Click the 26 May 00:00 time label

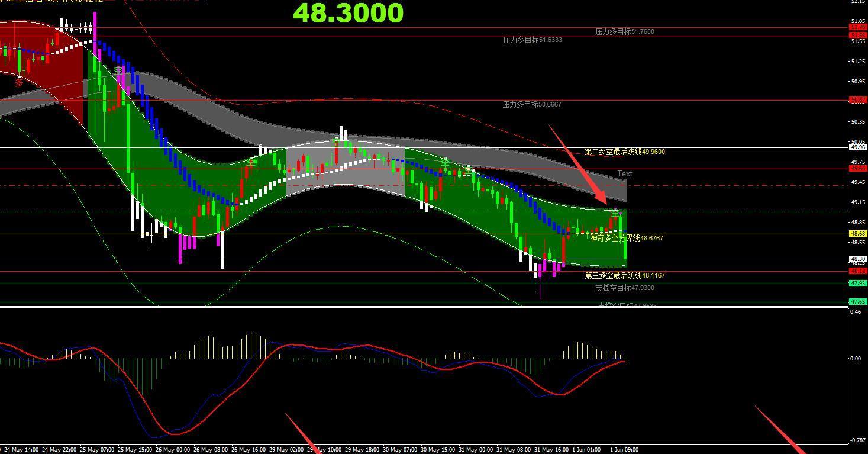click(x=173, y=450)
